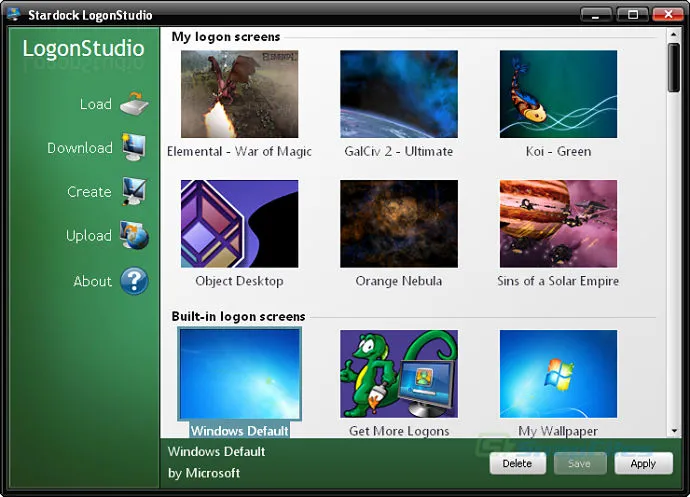Viewport: 690px width, 497px height.
Task: Click the greyed-out Save button
Action: pos(580,463)
